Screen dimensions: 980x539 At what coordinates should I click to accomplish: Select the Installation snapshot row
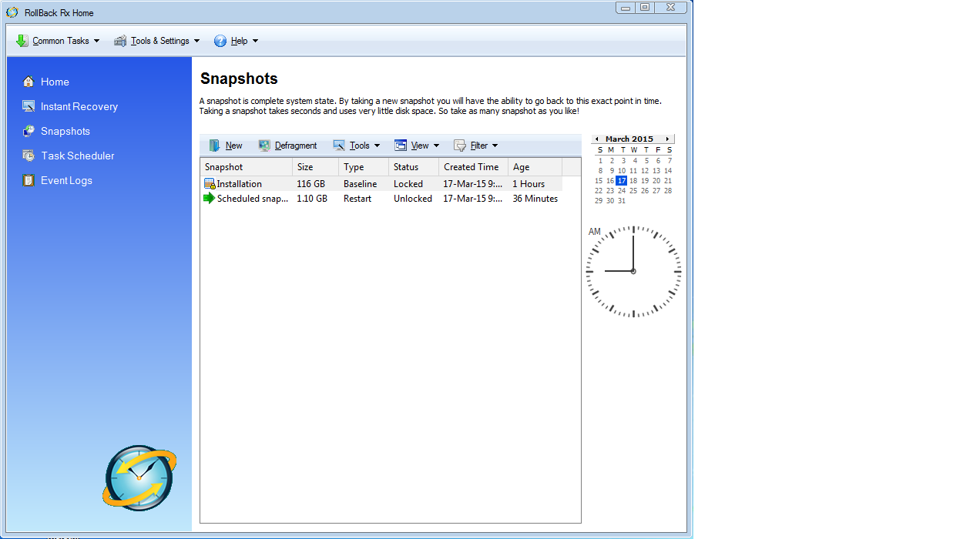pyautogui.click(x=381, y=184)
